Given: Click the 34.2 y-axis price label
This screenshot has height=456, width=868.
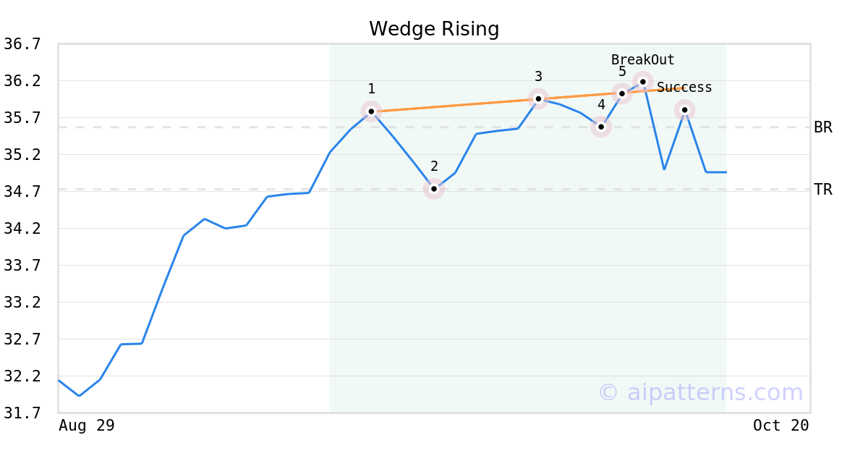Looking at the screenshot, I should click(22, 229).
